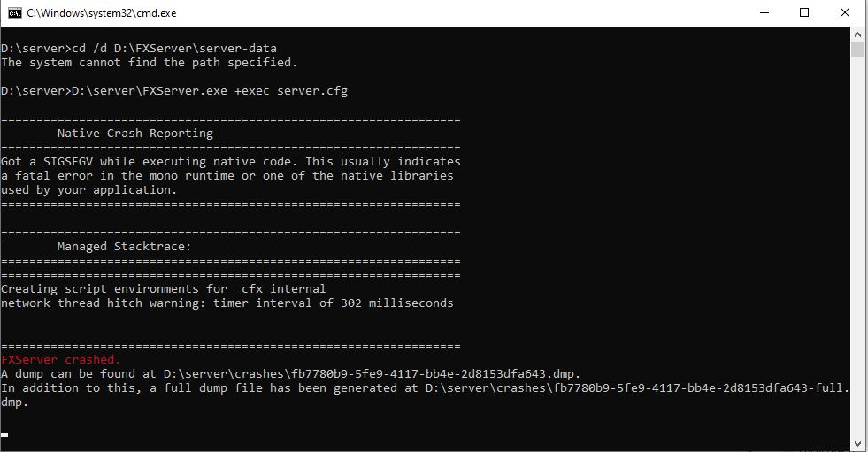Maximize the command prompt window

804,12
